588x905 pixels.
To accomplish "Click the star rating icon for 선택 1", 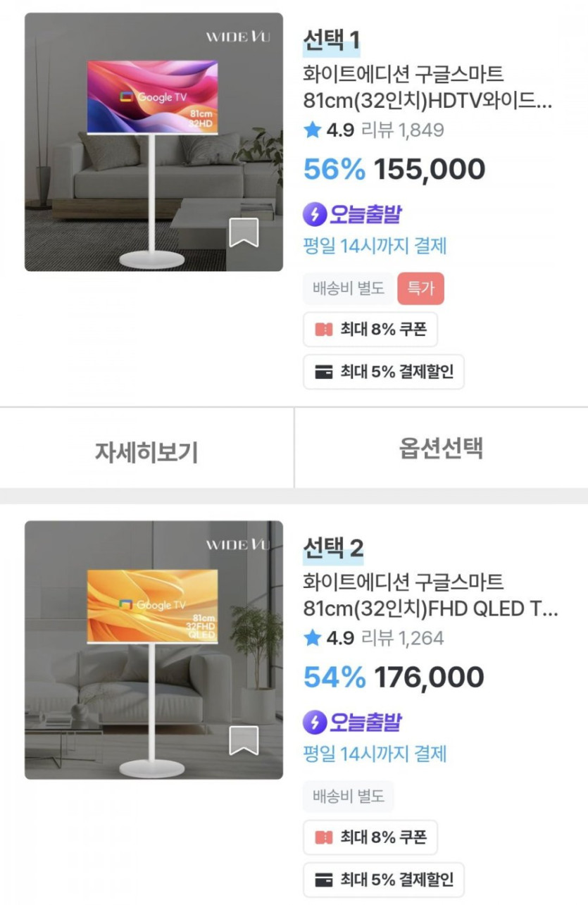I will pos(312,130).
